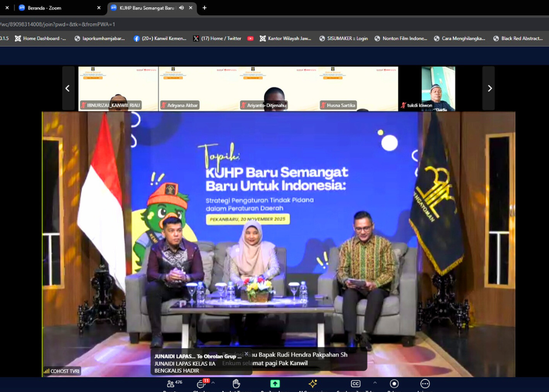Open the AI Companion sparkle icon
The height and width of the screenshot is (392, 549).
(x=313, y=384)
